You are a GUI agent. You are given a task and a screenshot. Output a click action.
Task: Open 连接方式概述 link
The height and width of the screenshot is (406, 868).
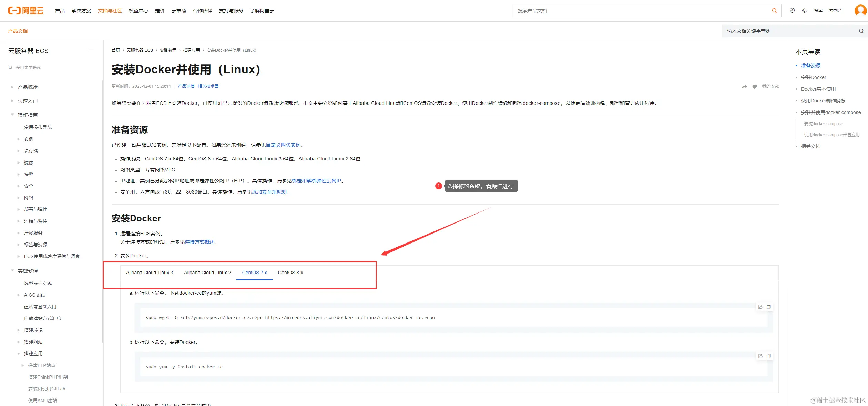[200, 242]
